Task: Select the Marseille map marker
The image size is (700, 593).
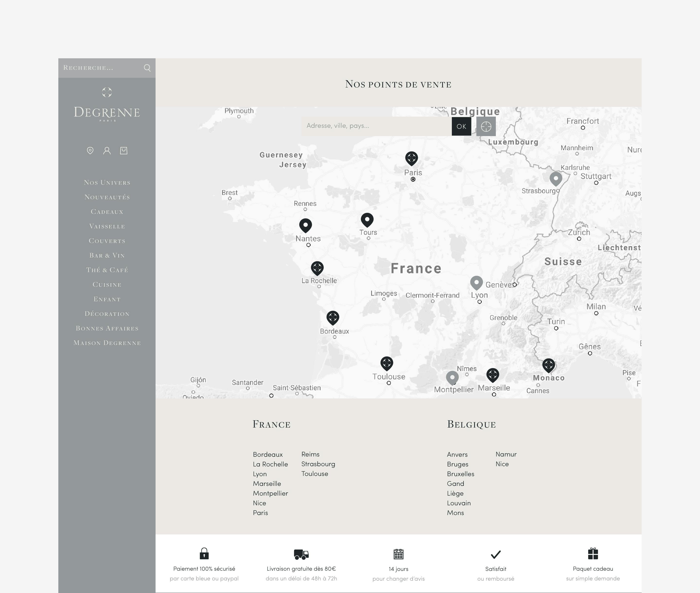Action: point(492,375)
